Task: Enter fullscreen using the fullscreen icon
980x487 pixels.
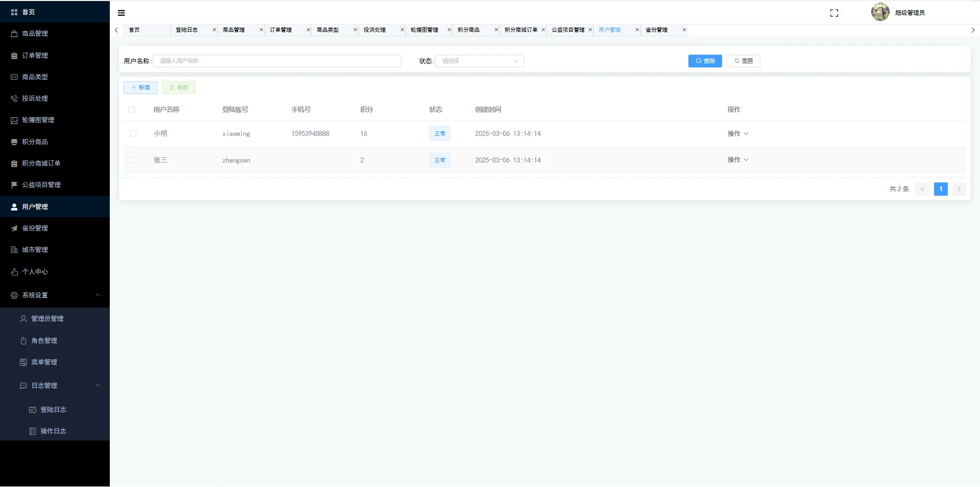Action: pyautogui.click(x=834, y=13)
